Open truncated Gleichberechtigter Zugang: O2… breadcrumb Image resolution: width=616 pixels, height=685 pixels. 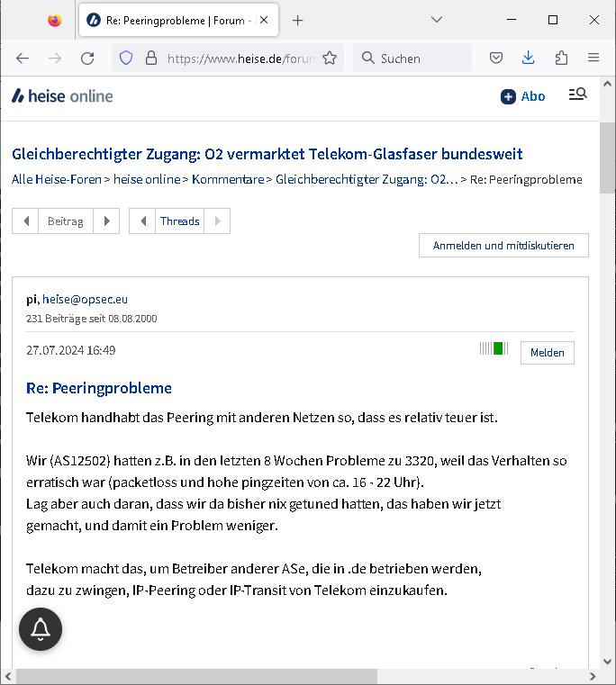[367, 179]
